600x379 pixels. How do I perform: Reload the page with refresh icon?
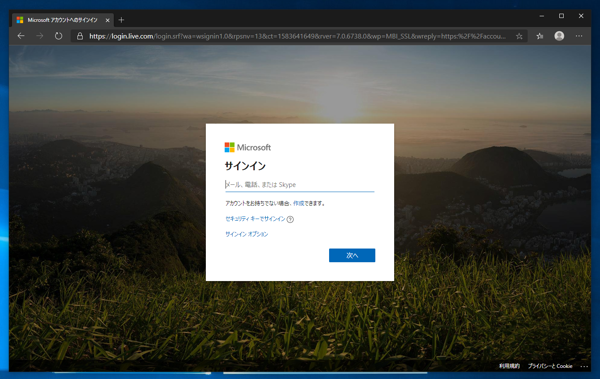[x=58, y=36]
